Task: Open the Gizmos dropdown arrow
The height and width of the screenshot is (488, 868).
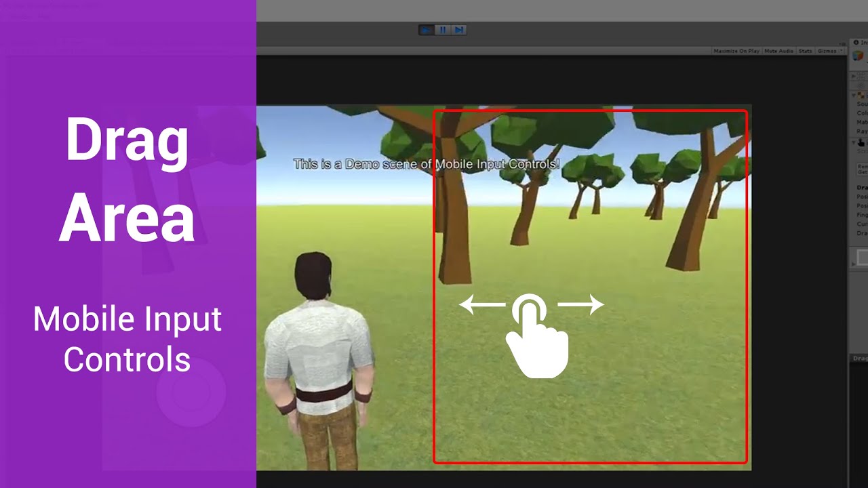Action: 842,51
